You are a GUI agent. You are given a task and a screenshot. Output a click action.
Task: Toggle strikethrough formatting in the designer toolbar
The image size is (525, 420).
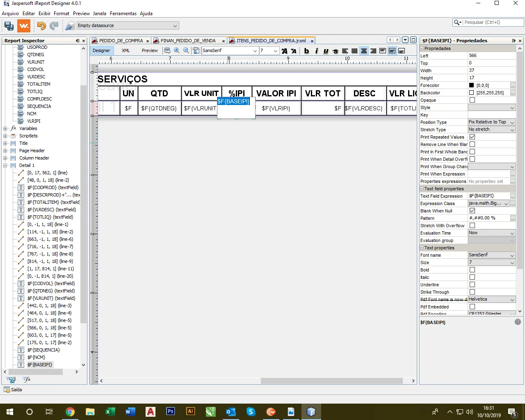point(336,51)
